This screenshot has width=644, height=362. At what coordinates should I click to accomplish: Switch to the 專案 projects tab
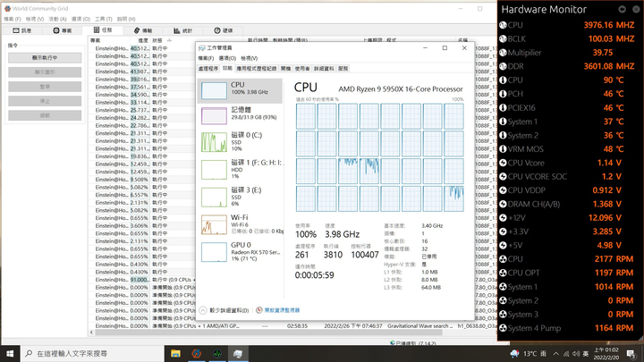click(x=63, y=30)
